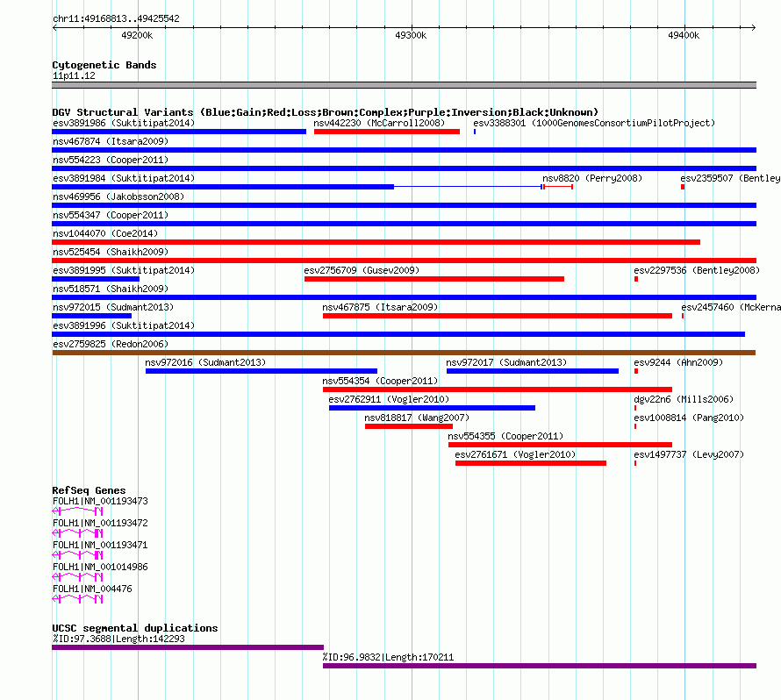Click the left arrow end of the ruler
This screenshot has width=781, height=700.
(54, 27)
